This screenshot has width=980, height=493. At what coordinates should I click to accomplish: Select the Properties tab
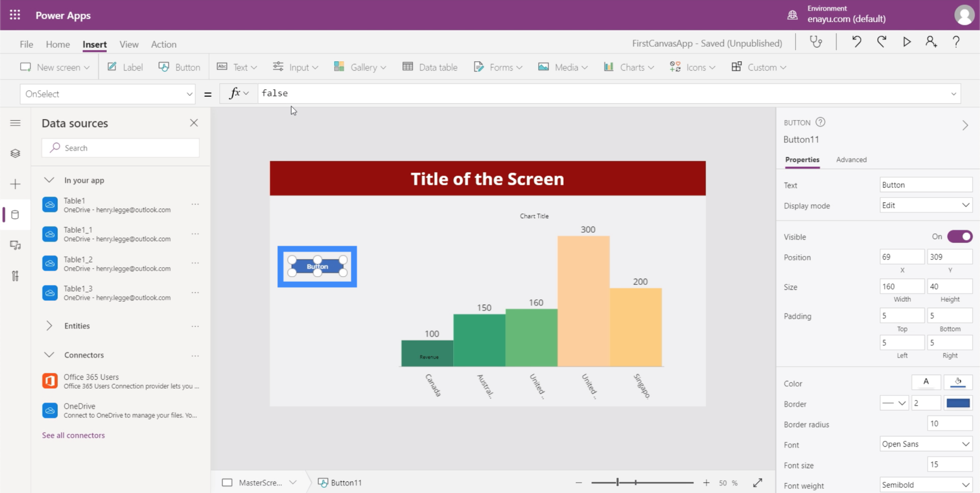click(x=802, y=160)
